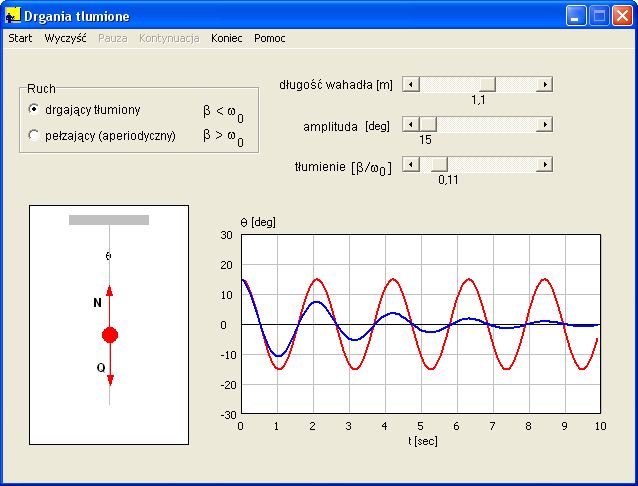This screenshot has height=486, width=638.
Task: Click the tłumienie slider thumb
Action: (x=439, y=164)
